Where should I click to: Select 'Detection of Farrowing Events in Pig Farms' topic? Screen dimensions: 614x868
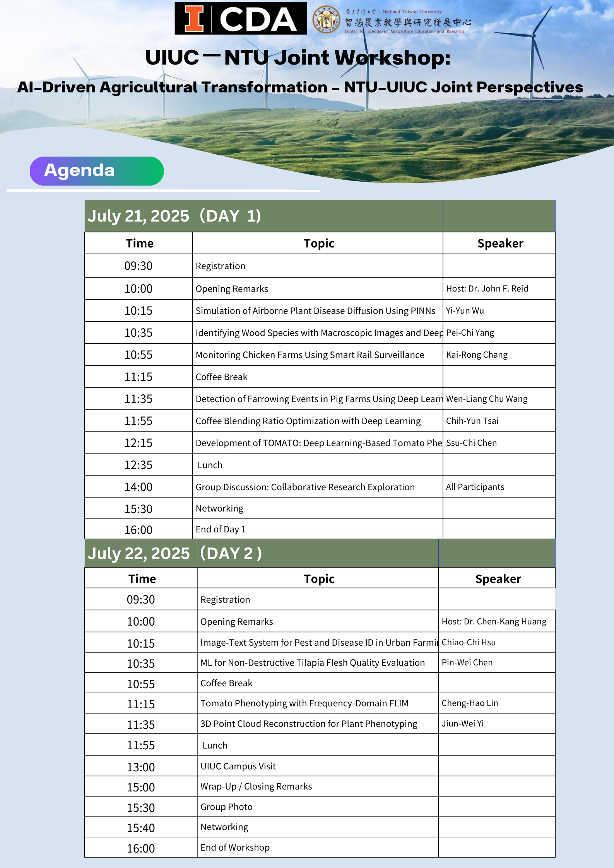click(319, 399)
